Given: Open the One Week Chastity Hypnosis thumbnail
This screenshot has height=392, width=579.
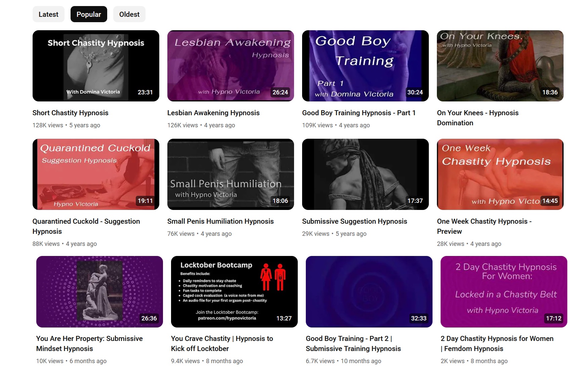Looking at the screenshot, I should 500,174.
